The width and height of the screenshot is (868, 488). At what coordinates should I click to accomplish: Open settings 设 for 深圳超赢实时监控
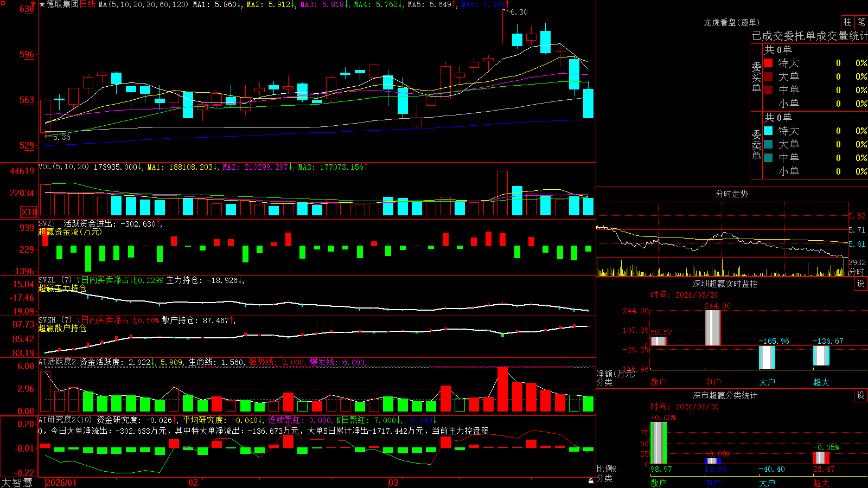tap(861, 284)
